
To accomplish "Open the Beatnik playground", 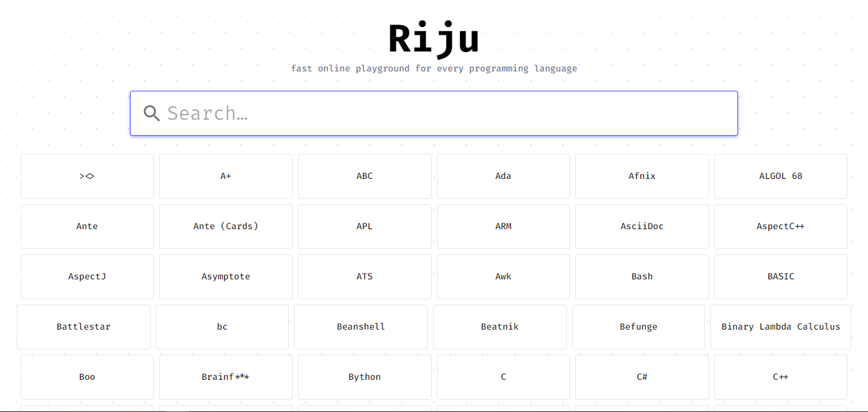I will 499,326.
